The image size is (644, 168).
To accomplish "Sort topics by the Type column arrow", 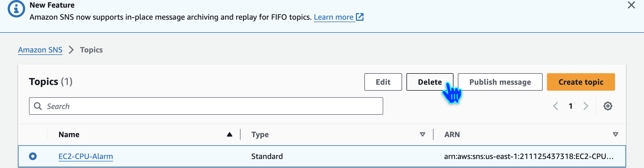I will 422,134.
